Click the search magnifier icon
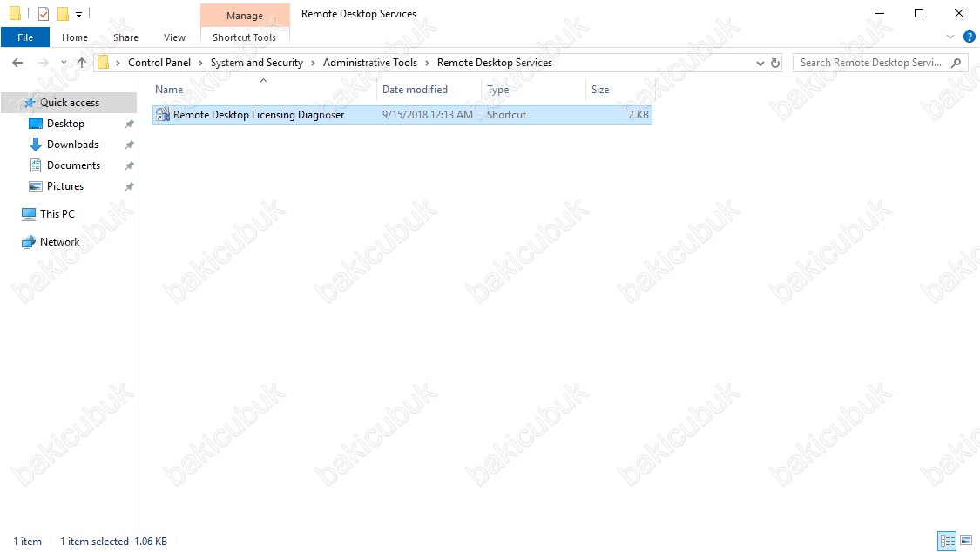 (x=956, y=63)
